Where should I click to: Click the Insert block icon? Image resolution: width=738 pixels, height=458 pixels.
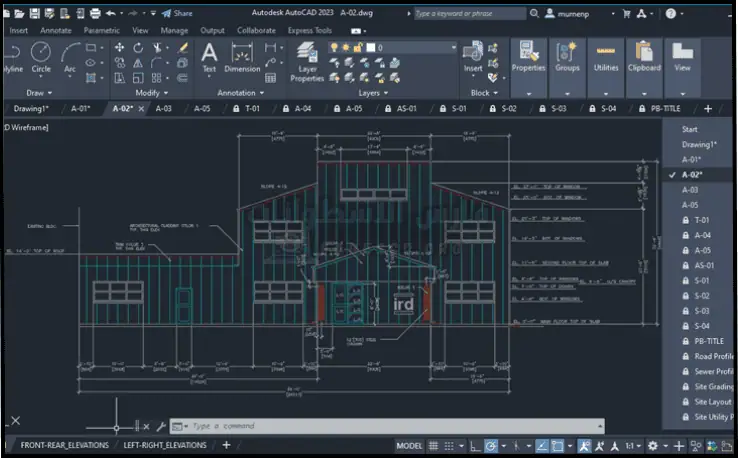tap(473, 52)
